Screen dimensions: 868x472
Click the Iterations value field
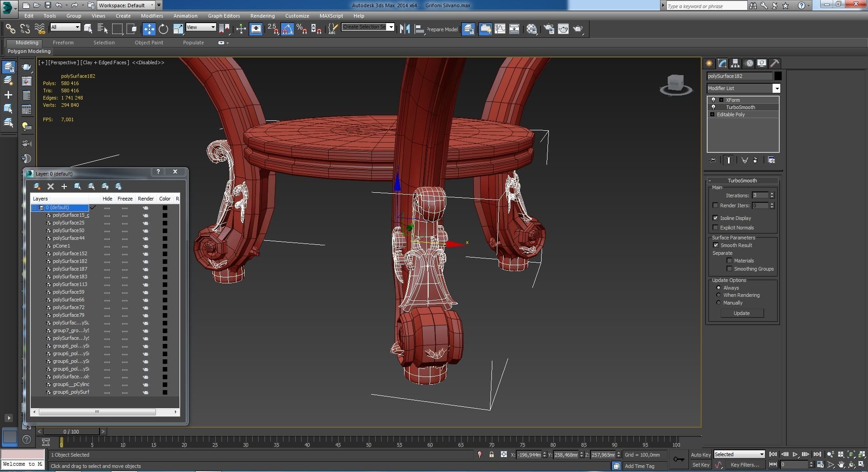[x=760, y=195]
